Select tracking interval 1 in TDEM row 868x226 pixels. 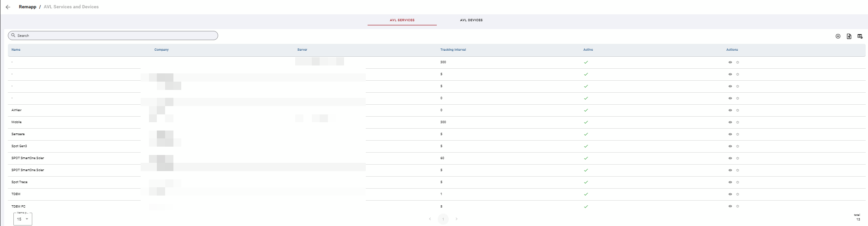441,194
